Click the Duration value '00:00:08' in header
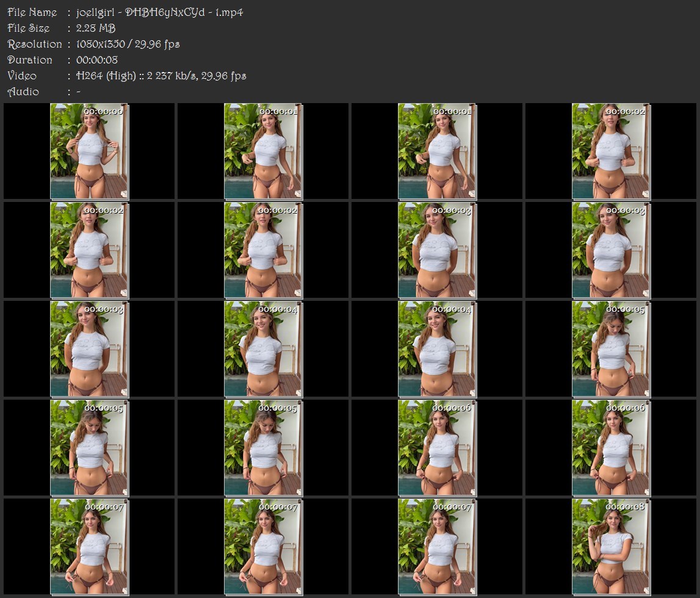700x598 pixels. 97,60
